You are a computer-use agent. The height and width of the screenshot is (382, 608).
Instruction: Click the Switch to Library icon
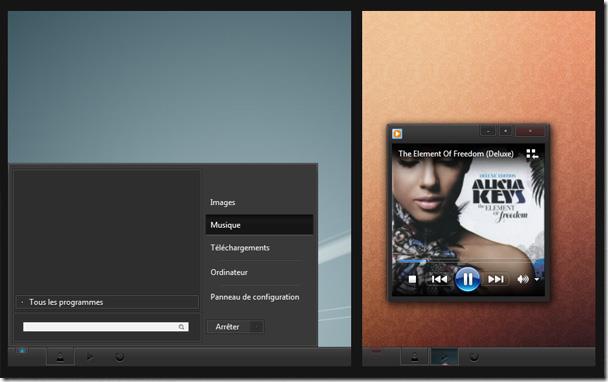coord(532,154)
